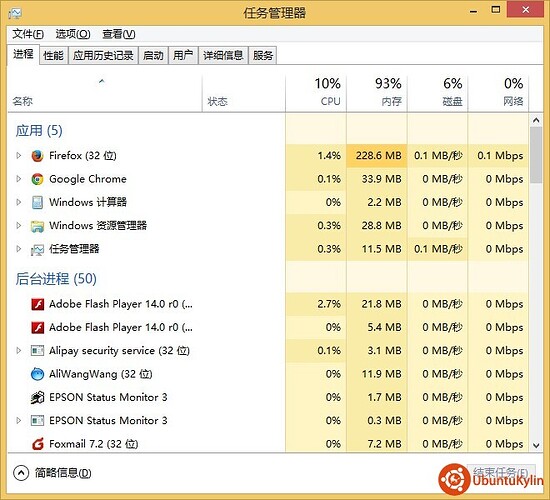This screenshot has height=500, width=550.
Task: Select the 进程 tab
Action: click(23, 54)
